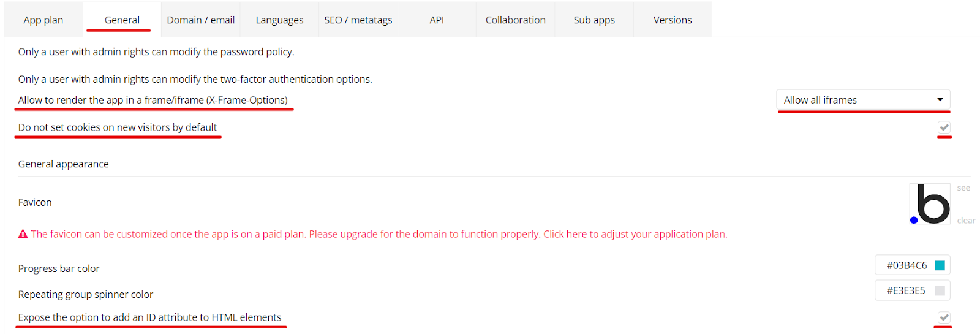The image size is (980, 334).
Task: Click 'clear' link next to favicon
Action: coord(966,221)
